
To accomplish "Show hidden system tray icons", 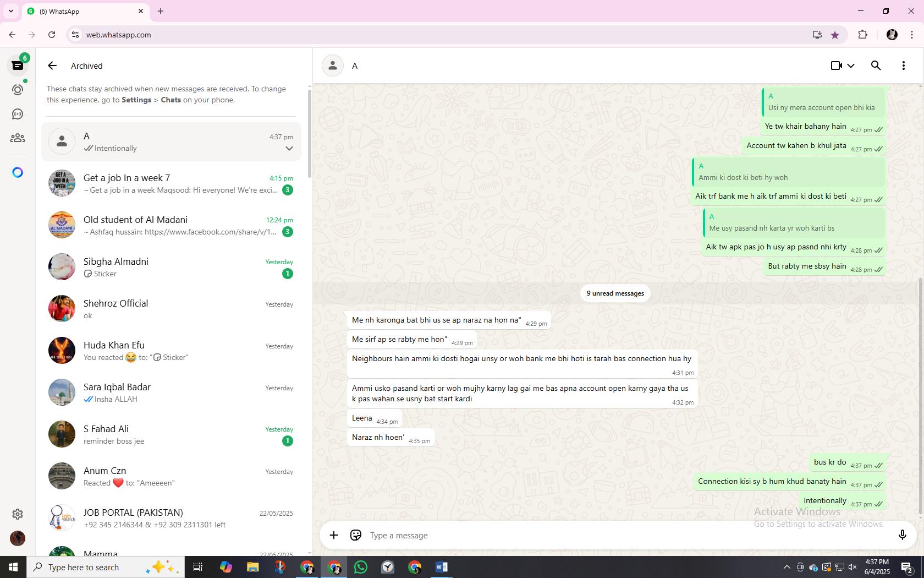I will point(787,567).
